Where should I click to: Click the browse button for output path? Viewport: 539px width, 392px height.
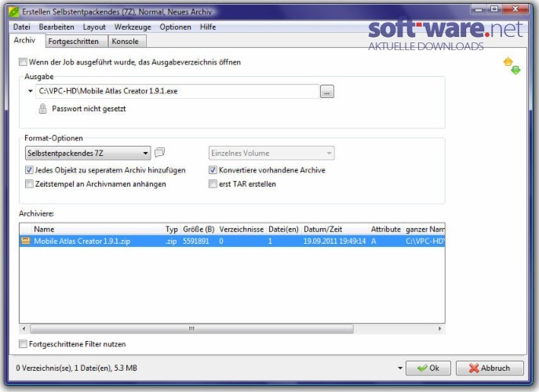(327, 92)
